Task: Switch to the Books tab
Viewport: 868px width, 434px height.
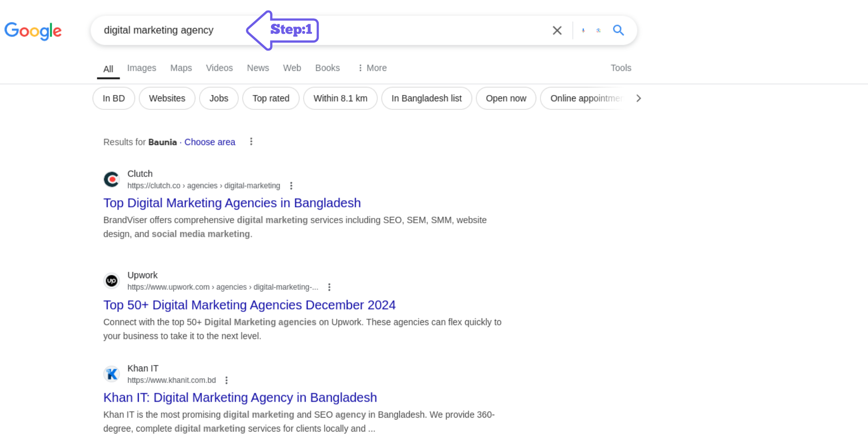Action: click(327, 68)
